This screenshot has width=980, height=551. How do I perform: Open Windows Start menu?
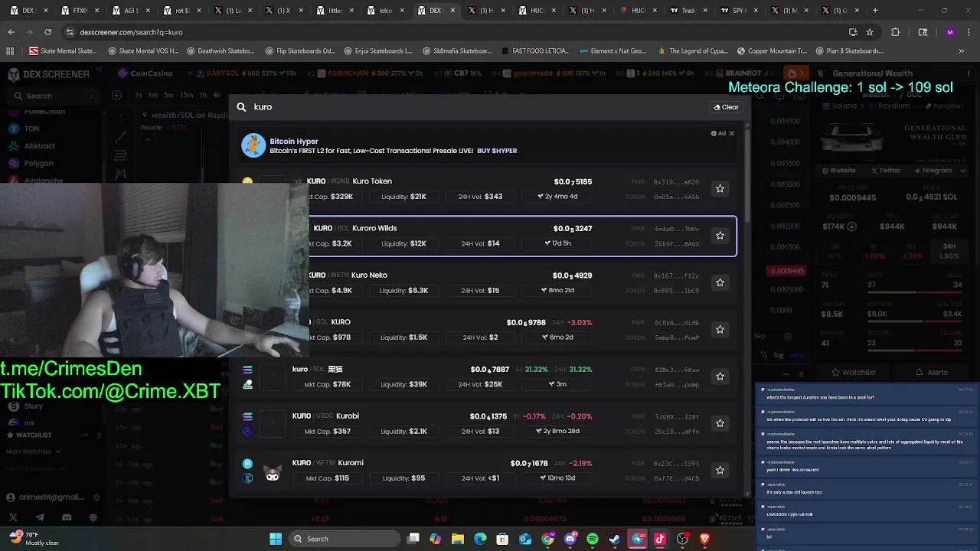(x=276, y=539)
